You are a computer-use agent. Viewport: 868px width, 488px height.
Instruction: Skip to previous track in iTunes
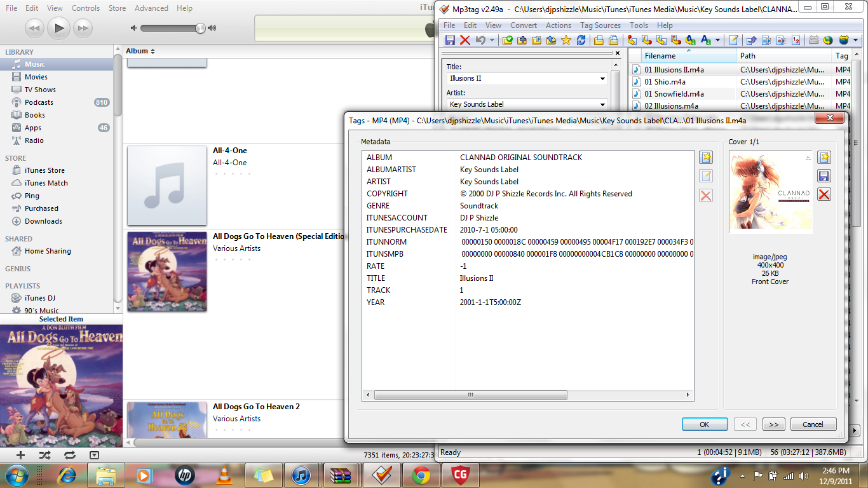(x=34, y=28)
